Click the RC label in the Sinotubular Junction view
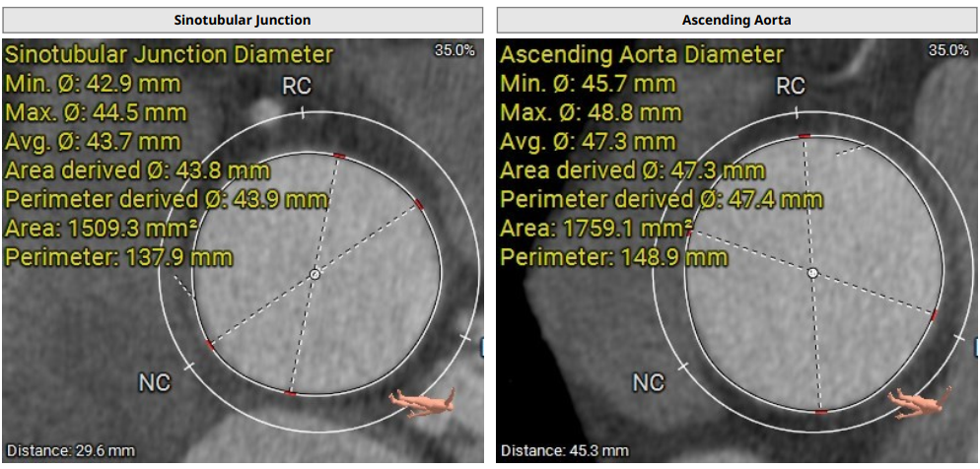The image size is (980, 469). pos(297,87)
